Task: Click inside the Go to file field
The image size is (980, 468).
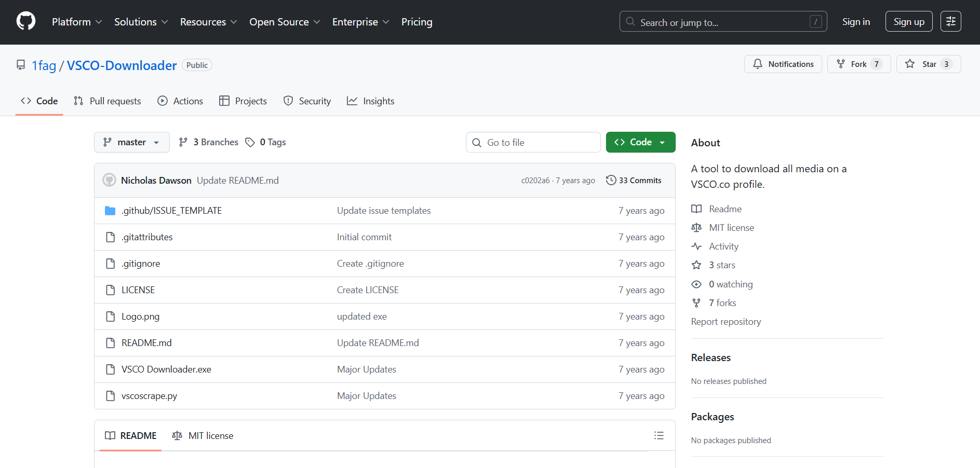Action: [x=533, y=142]
